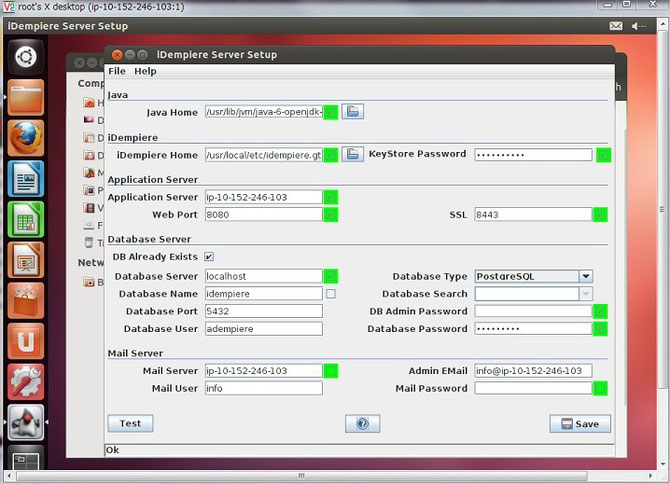Click green indicator beside Mail Password
Image resolution: width=670 pixels, height=484 pixels.
coord(600,388)
